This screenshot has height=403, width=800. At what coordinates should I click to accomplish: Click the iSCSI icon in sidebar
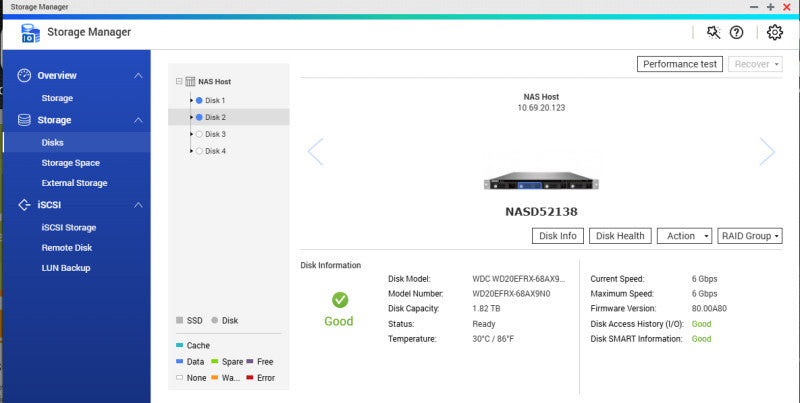pos(24,205)
